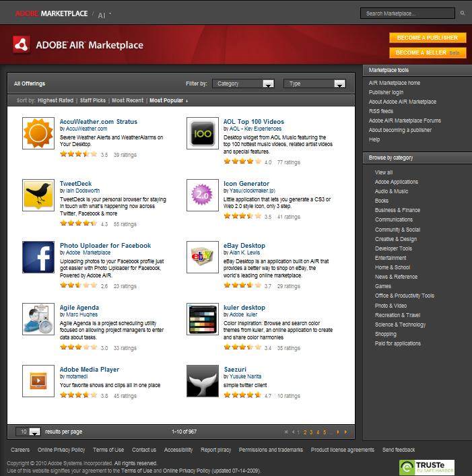Open author Iain Dodsworth link
Image resolution: width=472 pixels, height=476 pixels.
coord(83,191)
